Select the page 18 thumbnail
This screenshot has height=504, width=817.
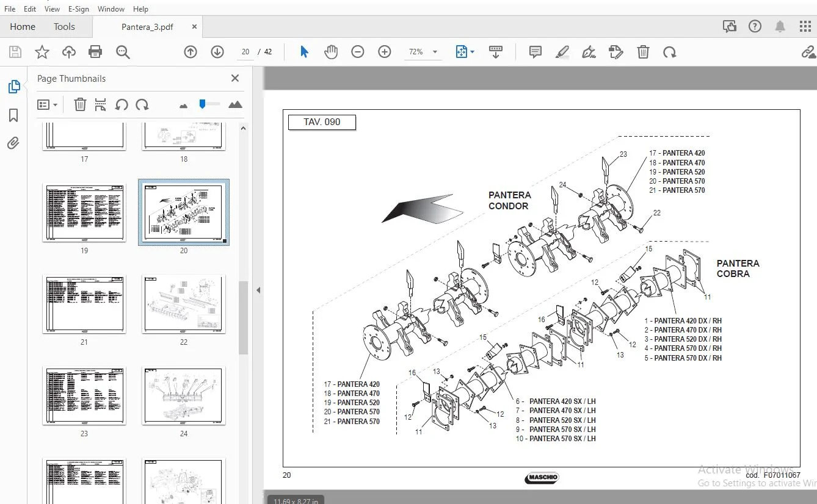184,136
